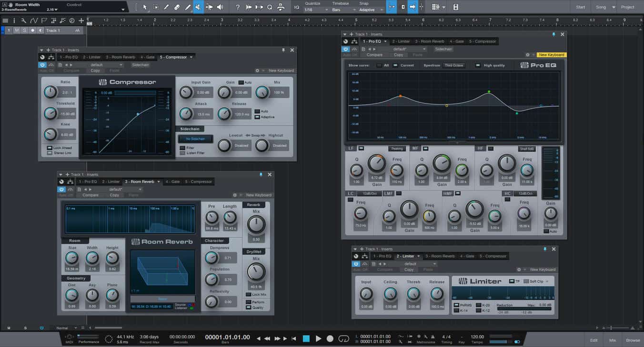Open the Browse panel button
Viewport: 644px width, 347px height.
pos(633,340)
